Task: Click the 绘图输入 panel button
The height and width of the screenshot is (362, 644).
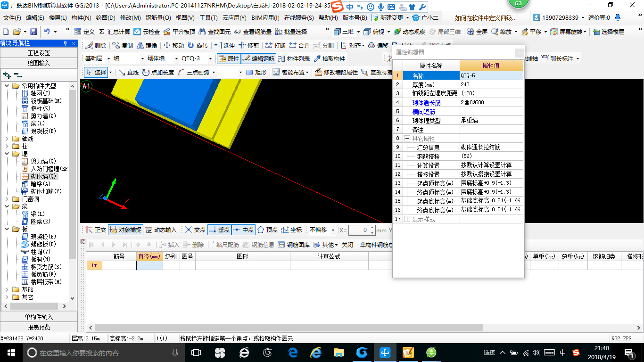Action: pyautogui.click(x=39, y=63)
